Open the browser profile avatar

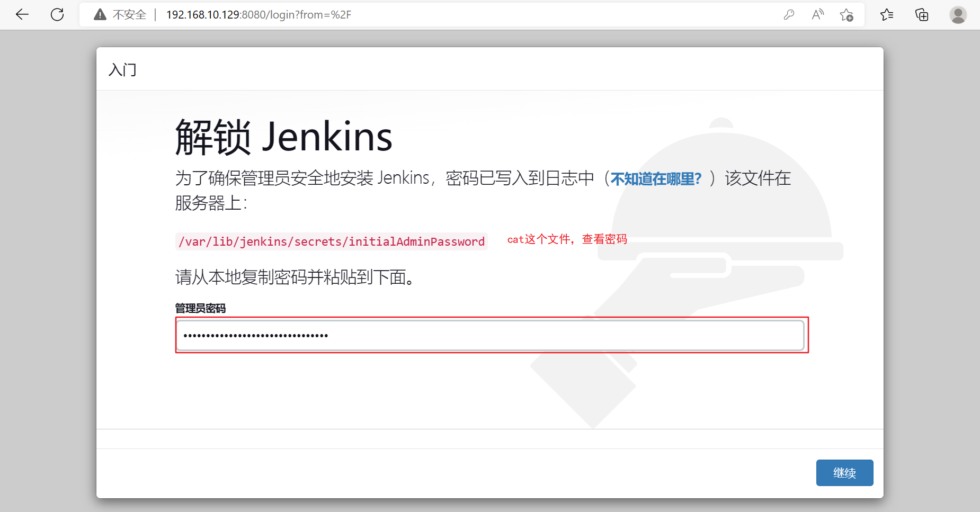[958, 15]
